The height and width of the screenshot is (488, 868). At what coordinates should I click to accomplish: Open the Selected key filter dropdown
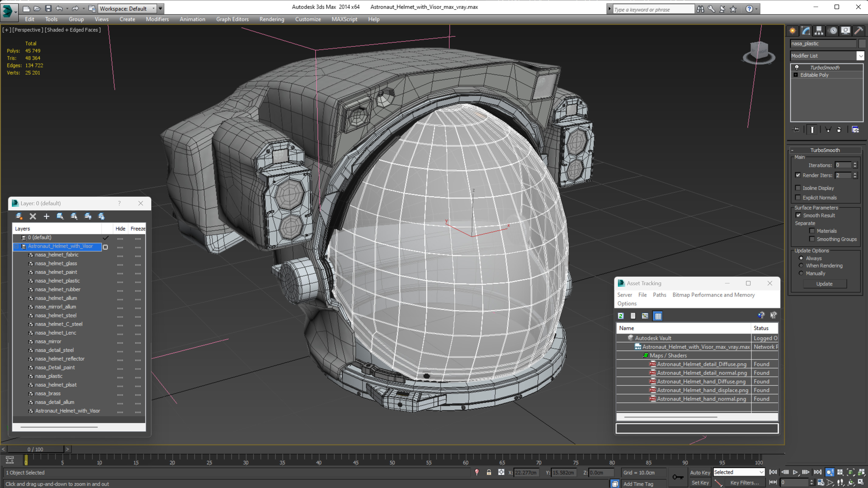(x=739, y=472)
